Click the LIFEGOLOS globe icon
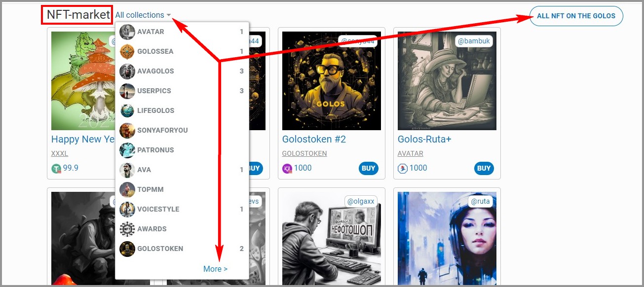644x287 pixels. pos(127,110)
